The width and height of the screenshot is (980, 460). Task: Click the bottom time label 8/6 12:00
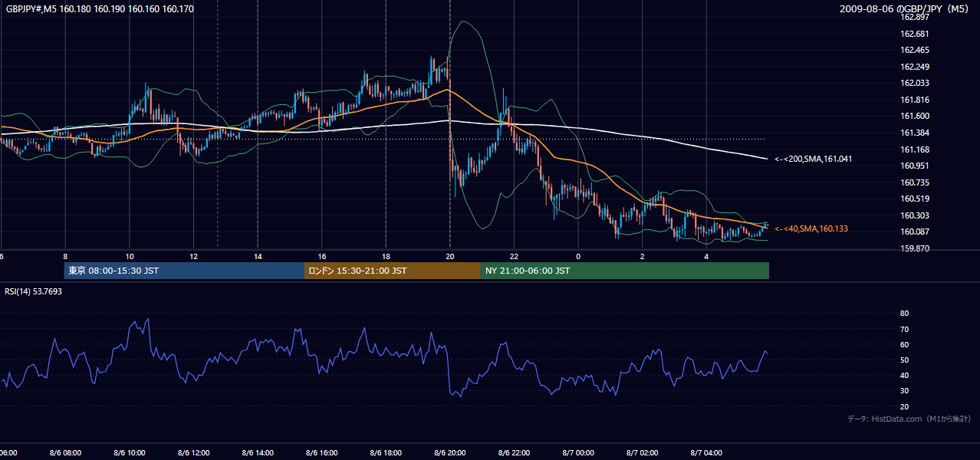(x=194, y=453)
